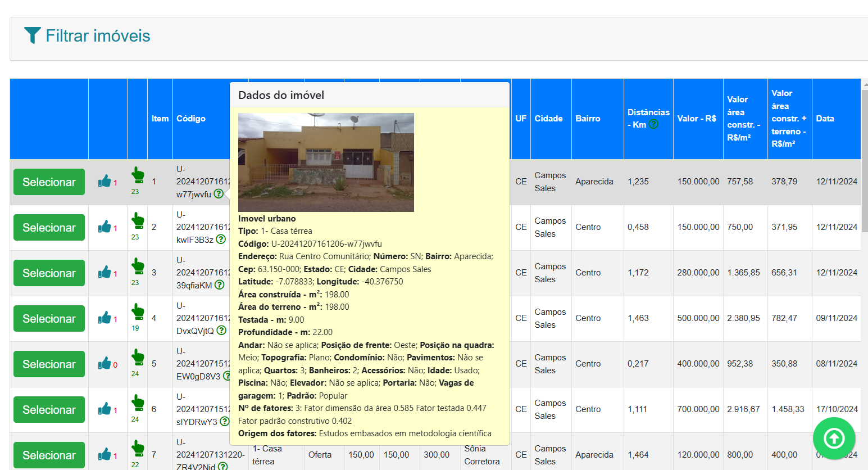Click help icon next to code EW0gD8V3

(227, 376)
